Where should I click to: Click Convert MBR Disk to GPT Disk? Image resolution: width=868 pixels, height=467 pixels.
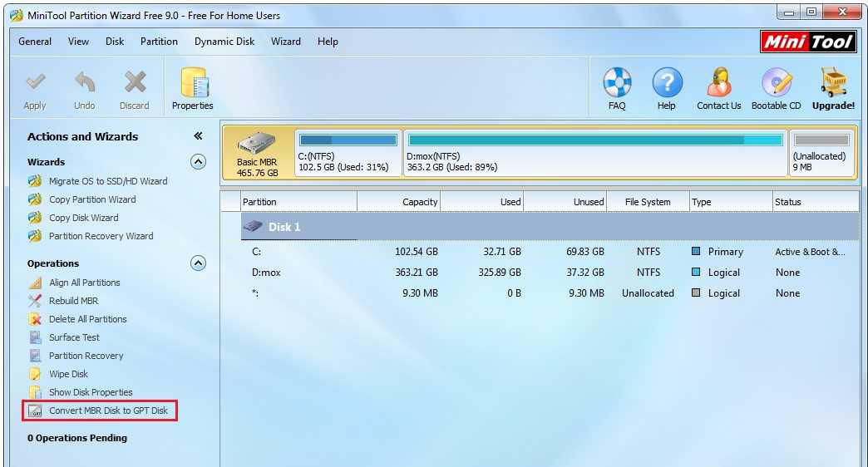pyautogui.click(x=108, y=410)
